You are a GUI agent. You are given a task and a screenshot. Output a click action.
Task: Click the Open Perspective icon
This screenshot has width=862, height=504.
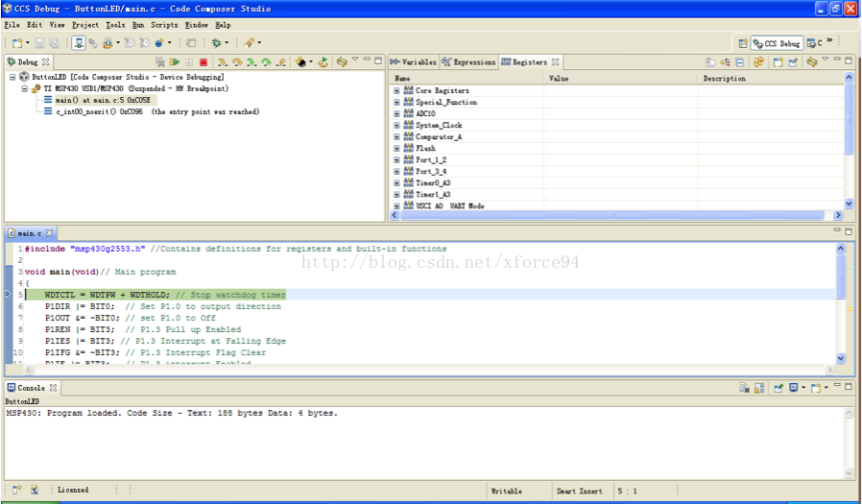pos(743,43)
